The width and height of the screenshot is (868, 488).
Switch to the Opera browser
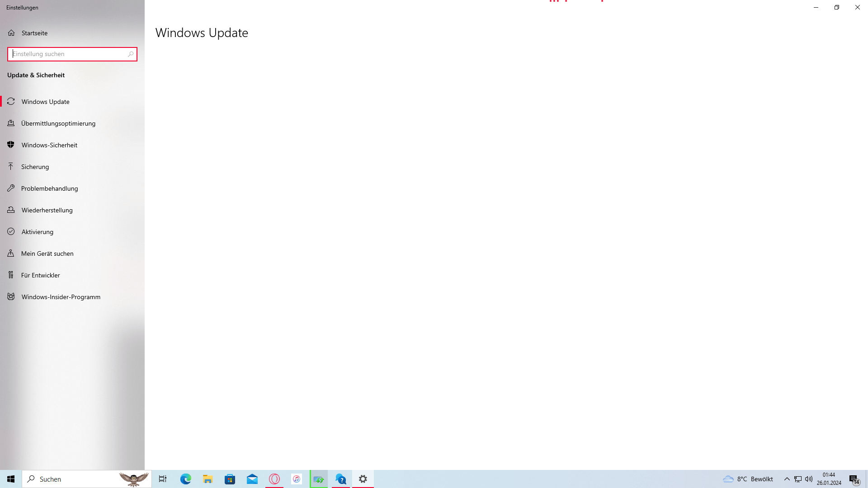click(274, 479)
